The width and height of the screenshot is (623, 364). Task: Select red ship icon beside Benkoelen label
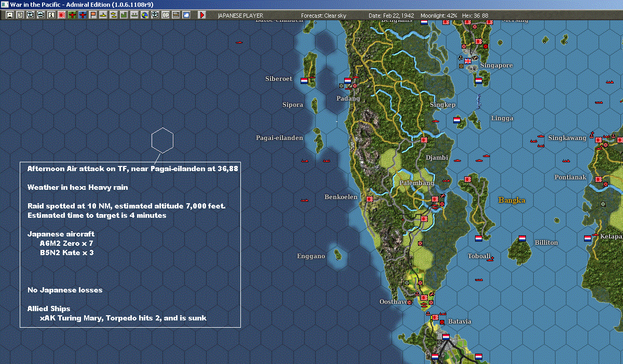[x=305, y=200]
